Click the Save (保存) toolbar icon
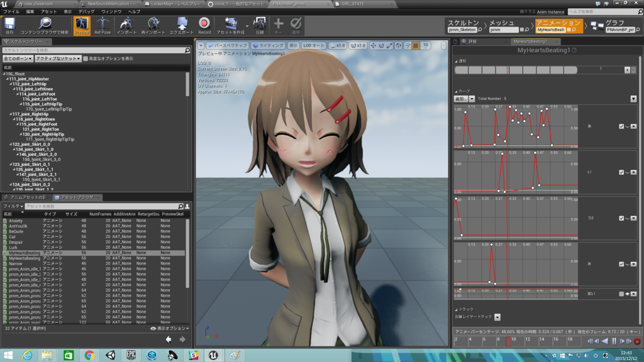 click(x=10, y=24)
